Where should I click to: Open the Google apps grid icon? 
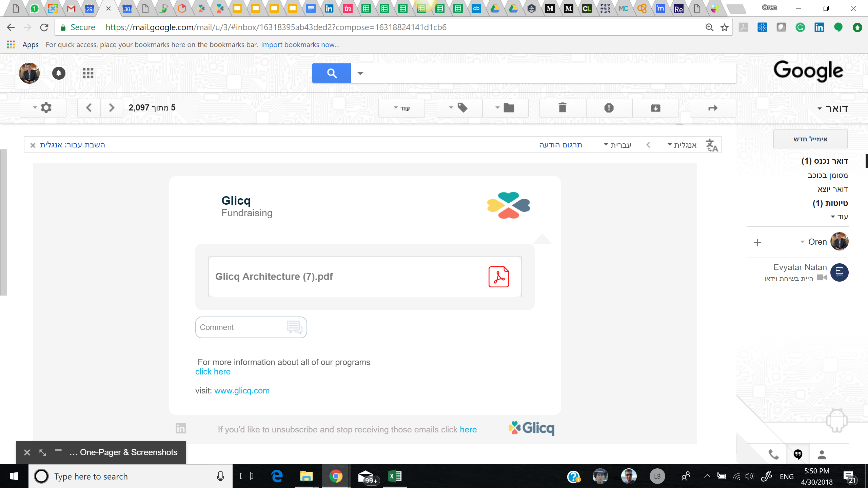(88, 73)
